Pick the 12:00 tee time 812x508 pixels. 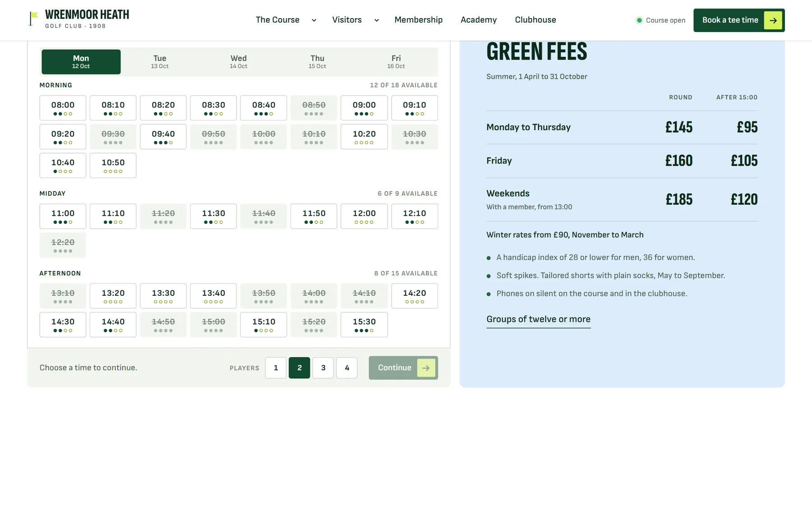click(x=364, y=216)
